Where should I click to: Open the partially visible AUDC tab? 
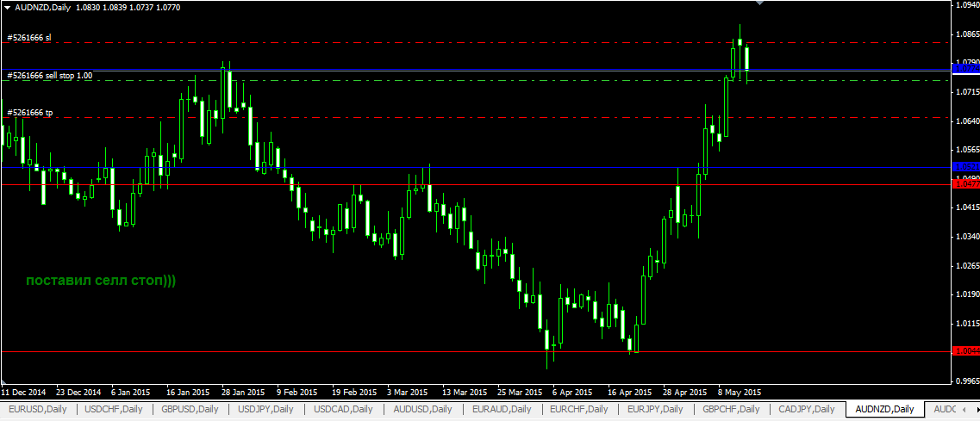(x=944, y=409)
